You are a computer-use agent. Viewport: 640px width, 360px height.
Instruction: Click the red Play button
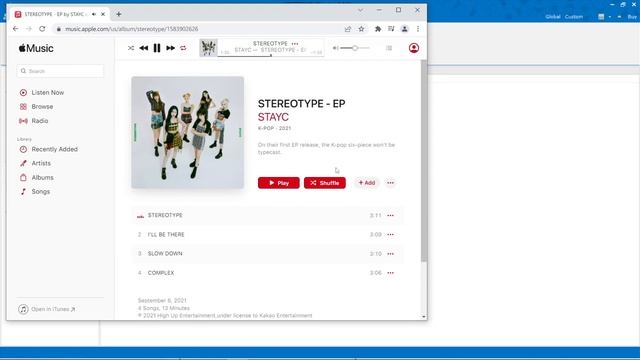279,183
